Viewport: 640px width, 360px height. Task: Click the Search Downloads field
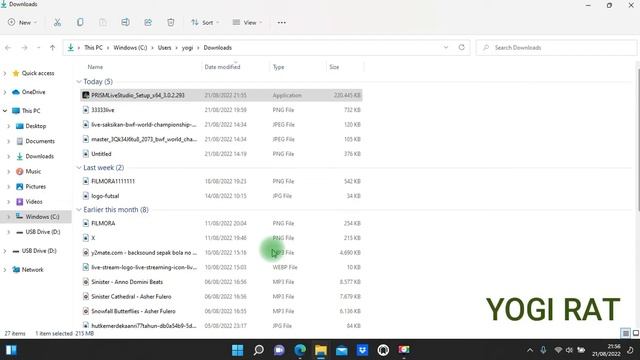[556, 48]
